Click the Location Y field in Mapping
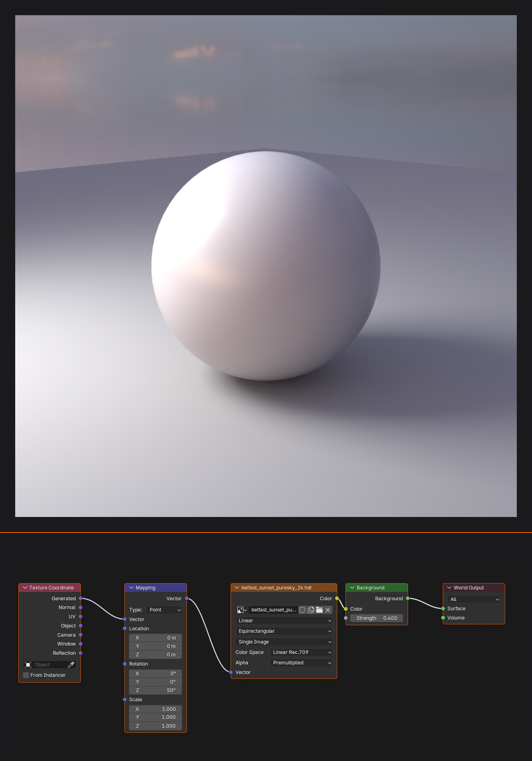532x761 pixels. (155, 646)
